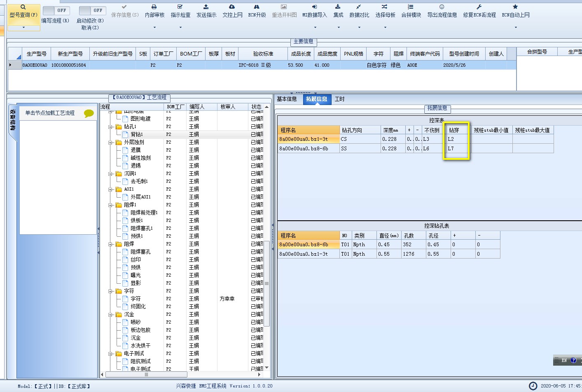Click the 方幸幸 reviewer cell

coord(232,299)
